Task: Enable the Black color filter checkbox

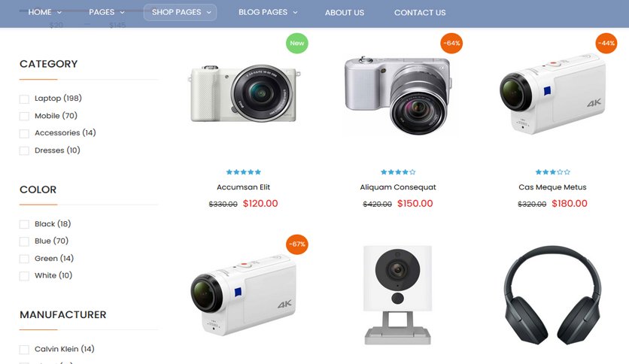Action: 24,225
